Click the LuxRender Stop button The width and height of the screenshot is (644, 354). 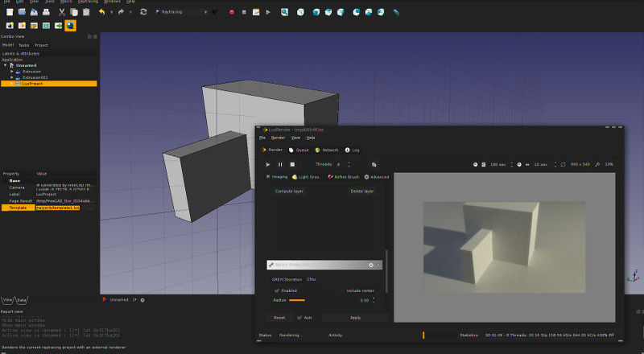292,164
